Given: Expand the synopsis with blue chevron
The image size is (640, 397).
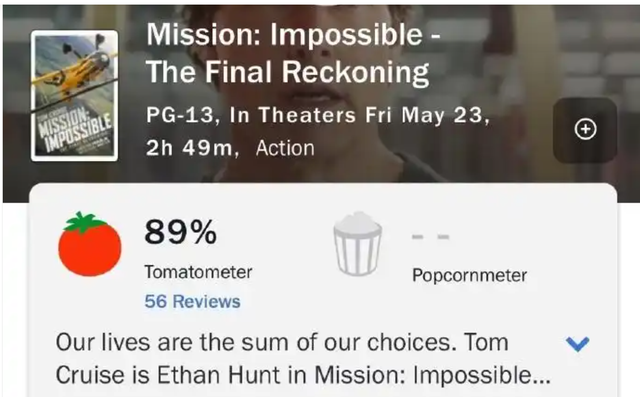Looking at the screenshot, I should (x=578, y=344).
